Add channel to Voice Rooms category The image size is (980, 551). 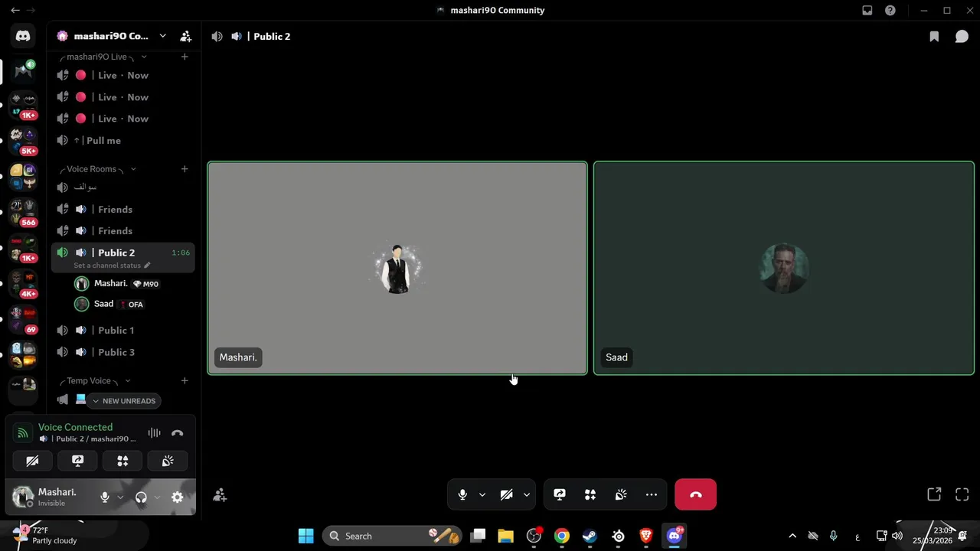[x=185, y=169]
